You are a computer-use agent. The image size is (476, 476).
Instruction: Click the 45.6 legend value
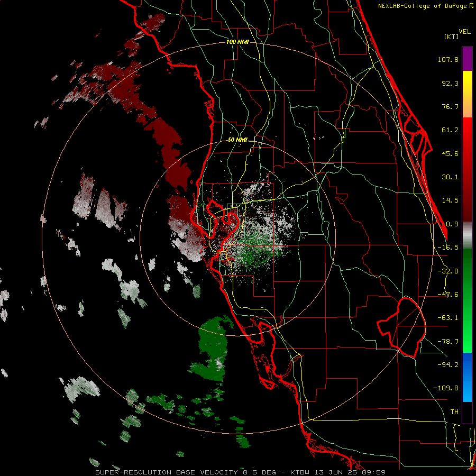point(450,153)
